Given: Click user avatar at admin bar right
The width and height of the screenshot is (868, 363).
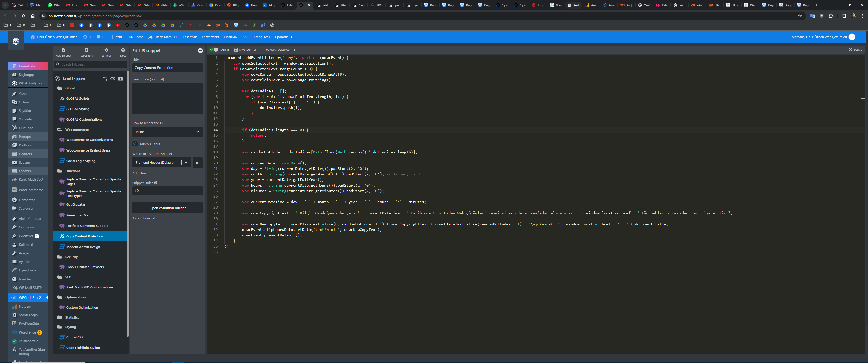Looking at the screenshot, I should point(852,37).
